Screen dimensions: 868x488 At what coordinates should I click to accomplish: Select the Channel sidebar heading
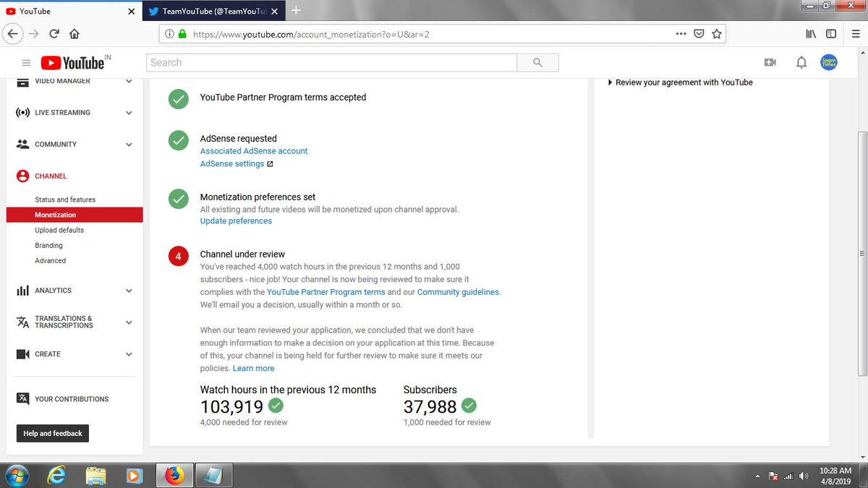51,176
